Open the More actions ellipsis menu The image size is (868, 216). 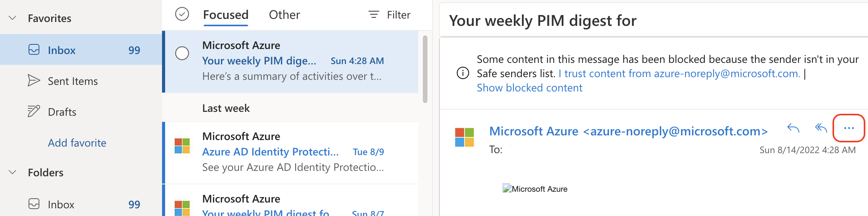849,128
